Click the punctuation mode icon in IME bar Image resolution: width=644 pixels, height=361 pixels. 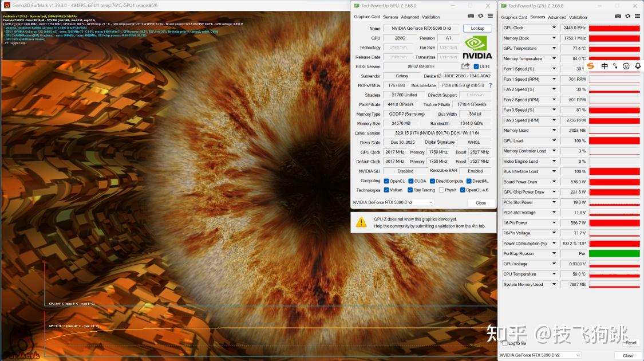615,66
